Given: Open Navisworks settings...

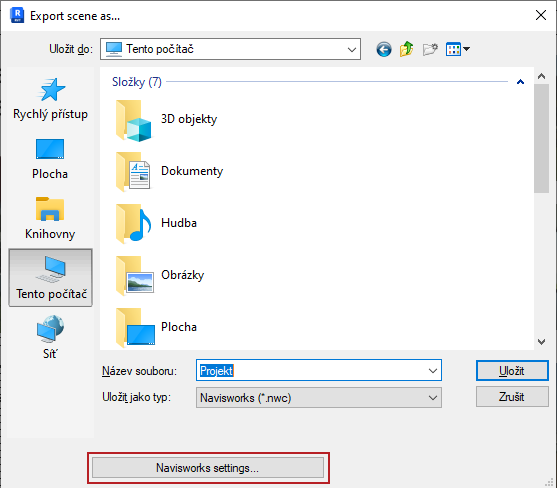Looking at the screenshot, I should coord(208,468).
